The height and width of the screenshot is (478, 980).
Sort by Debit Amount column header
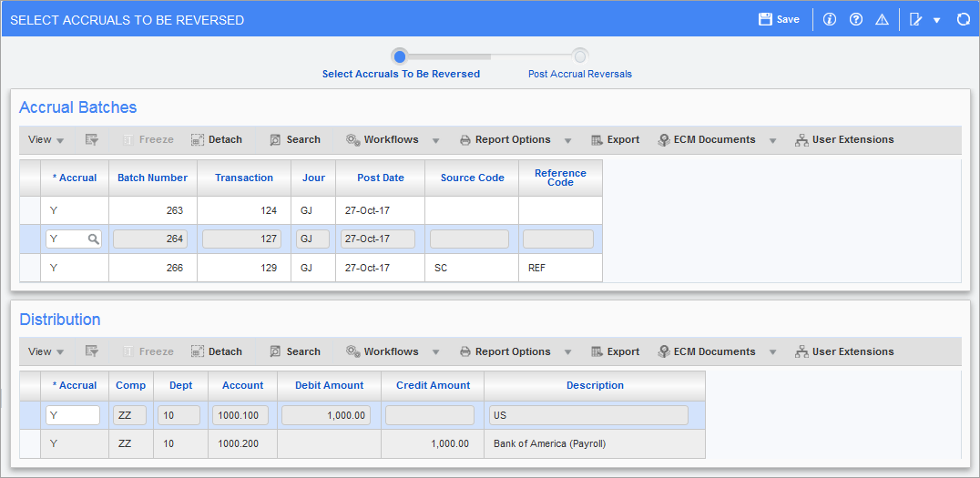click(x=330, y=385)
